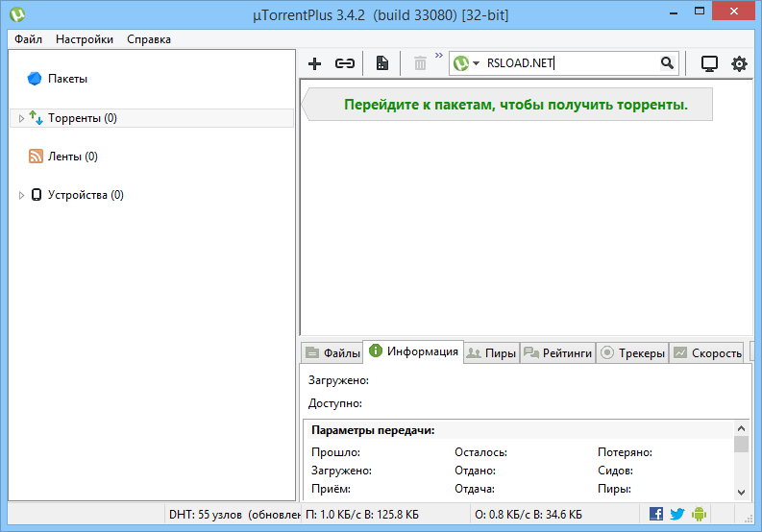Click the Remove torrent trash icon

(420, 63)
